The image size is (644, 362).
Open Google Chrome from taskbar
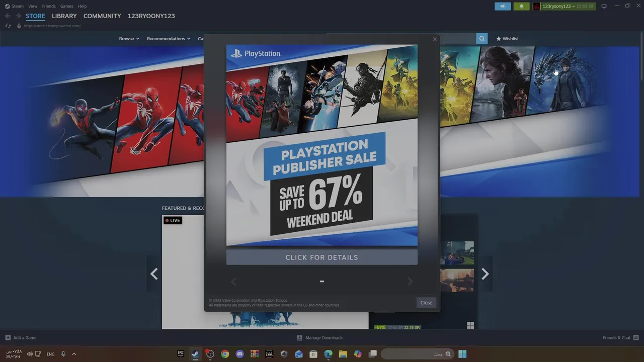pos(225,354)
